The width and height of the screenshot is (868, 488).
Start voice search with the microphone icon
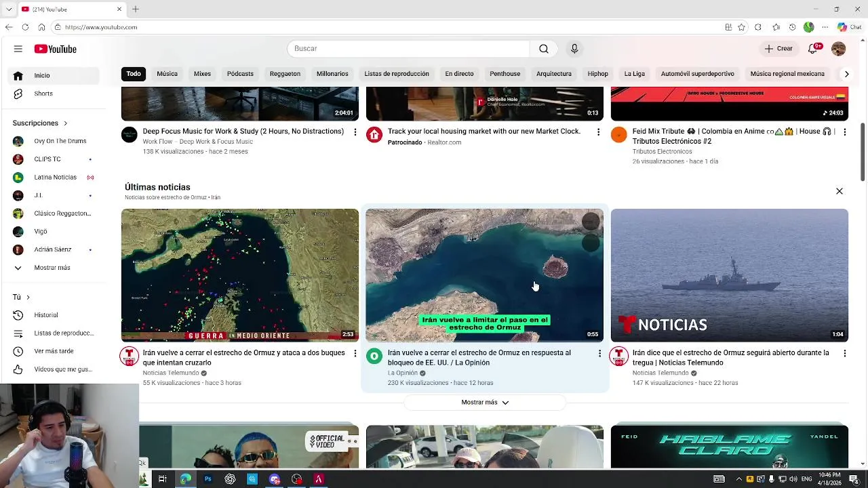click(x=574, y=49)
